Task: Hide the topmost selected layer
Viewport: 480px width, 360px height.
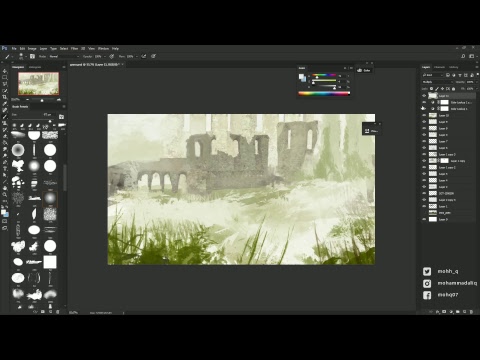Action: pyautogui.click(x=424, y=96)
